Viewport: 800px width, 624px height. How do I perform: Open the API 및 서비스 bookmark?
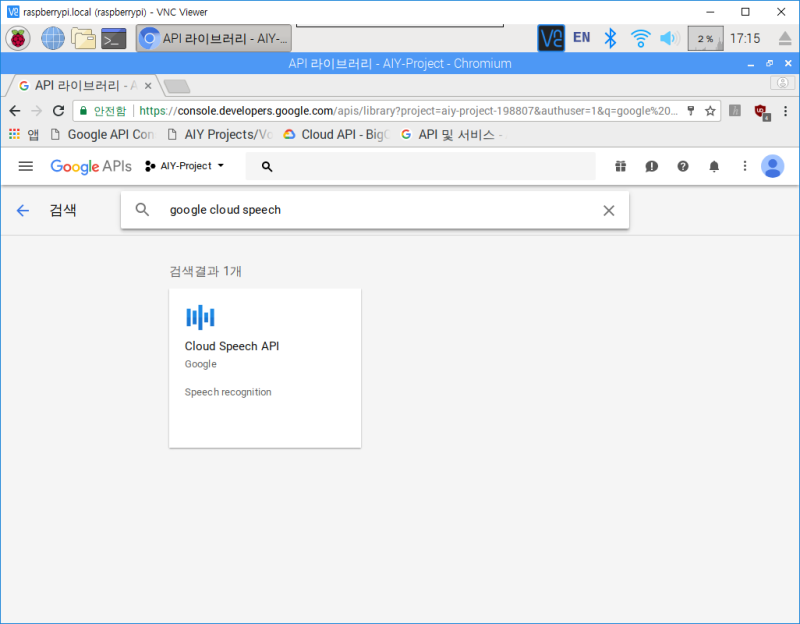point(453,134)
